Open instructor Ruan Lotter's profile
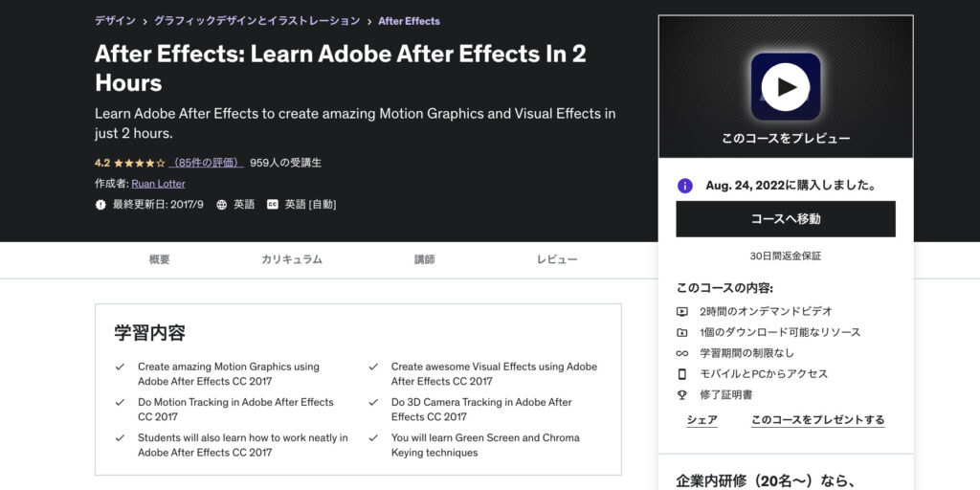The image size is (980, 490). coord(158,184)
